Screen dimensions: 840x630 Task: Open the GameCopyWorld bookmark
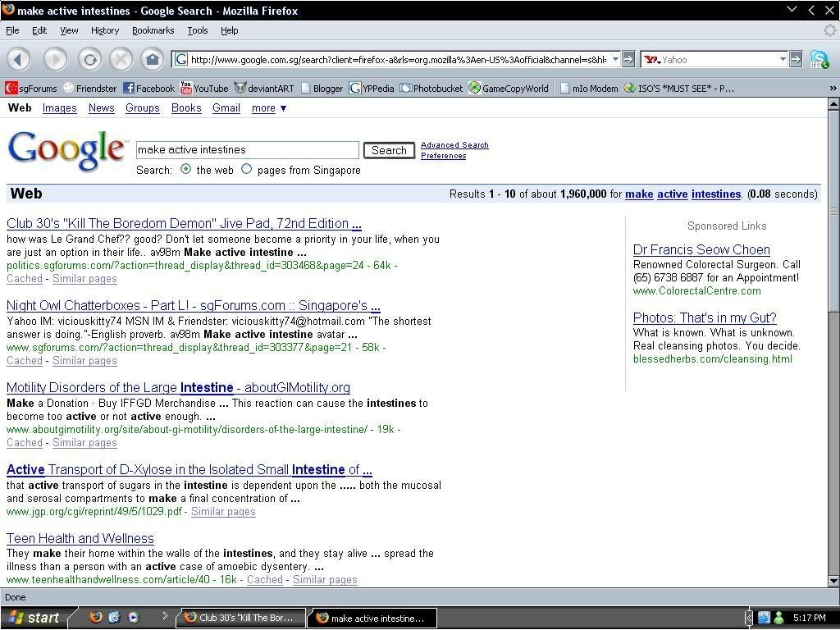[x=509, y=89]
